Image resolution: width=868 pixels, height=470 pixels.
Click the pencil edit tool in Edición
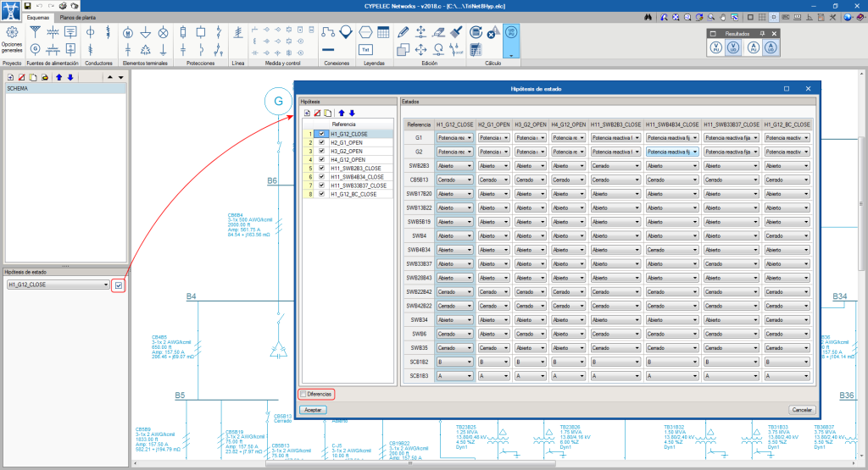[403, 31]
